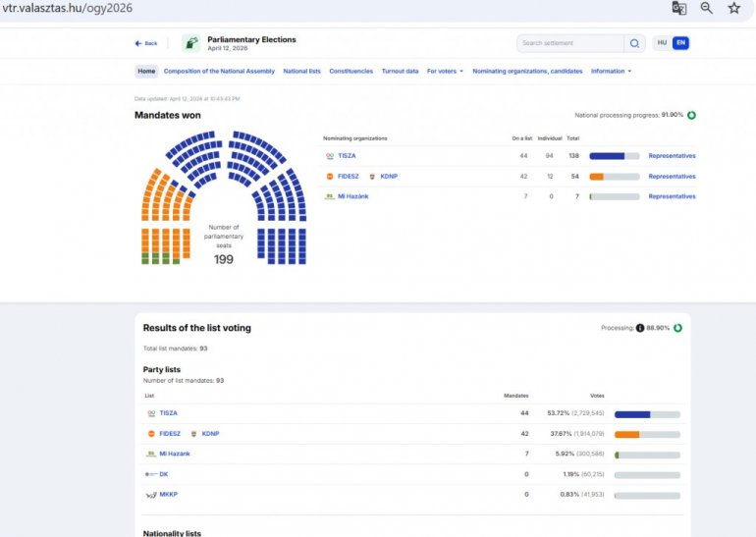Screen dimensions: 756x537
Task: Open the Mi Hazánk party list link
Action: point(174,454)
